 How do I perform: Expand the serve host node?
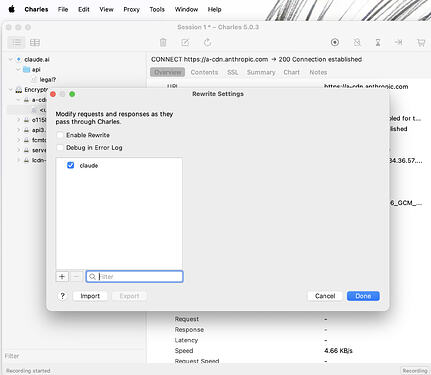18,150
